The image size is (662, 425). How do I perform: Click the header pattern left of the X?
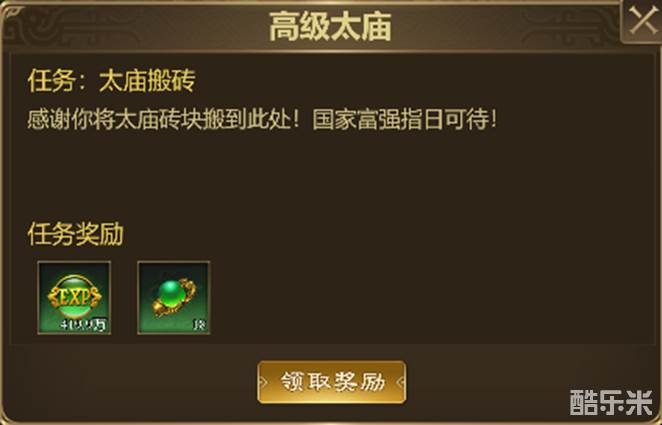[570, 26]
